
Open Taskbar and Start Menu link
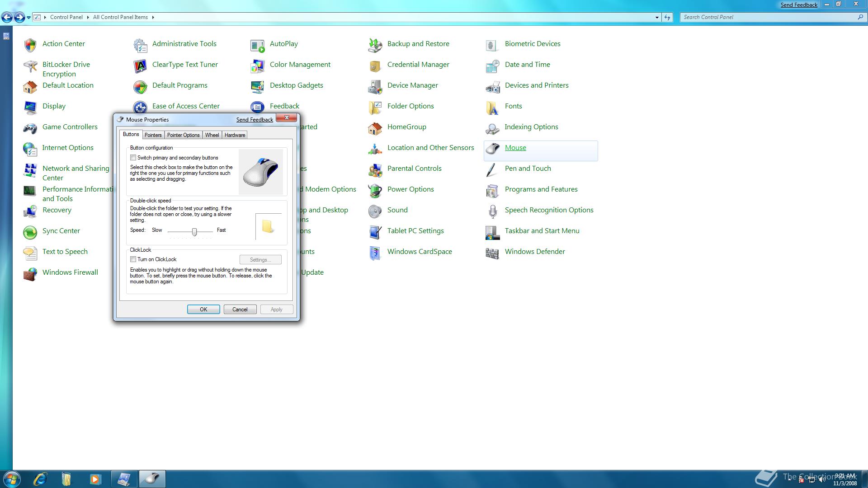[x=542, y=231]
